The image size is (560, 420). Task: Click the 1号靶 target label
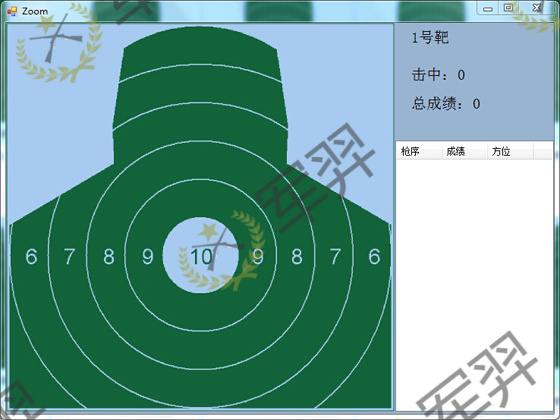(x=430, y=38)
